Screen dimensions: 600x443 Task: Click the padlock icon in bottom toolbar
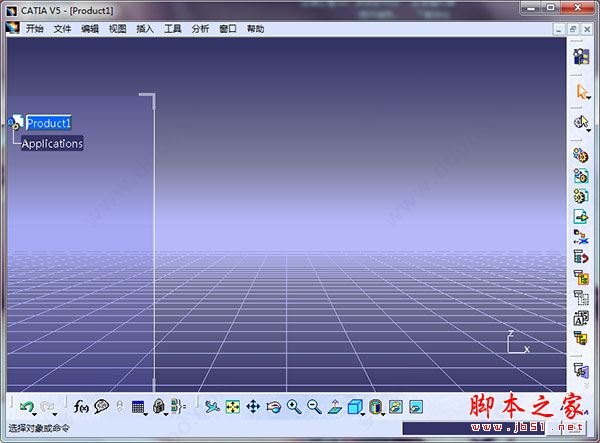coord(158,406)
